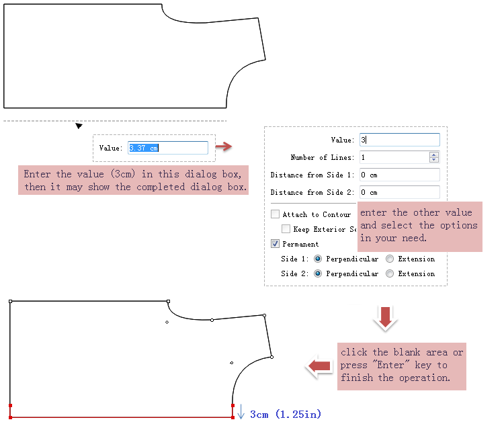Increase Number of Lines with up arrow
This screenshot has height=428, width=504.
click(x=434, y=155)
